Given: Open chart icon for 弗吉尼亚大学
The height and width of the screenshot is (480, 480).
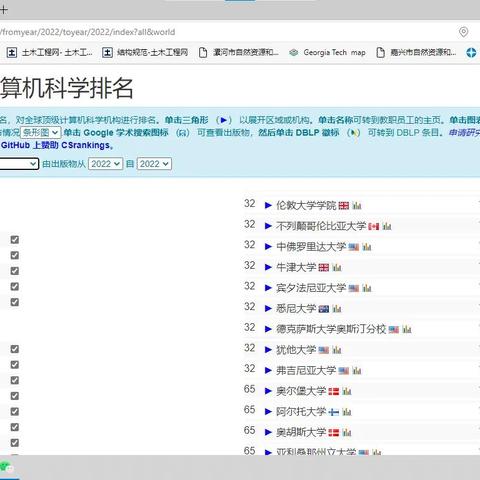Looking at the screenshot, I should 357,371.
